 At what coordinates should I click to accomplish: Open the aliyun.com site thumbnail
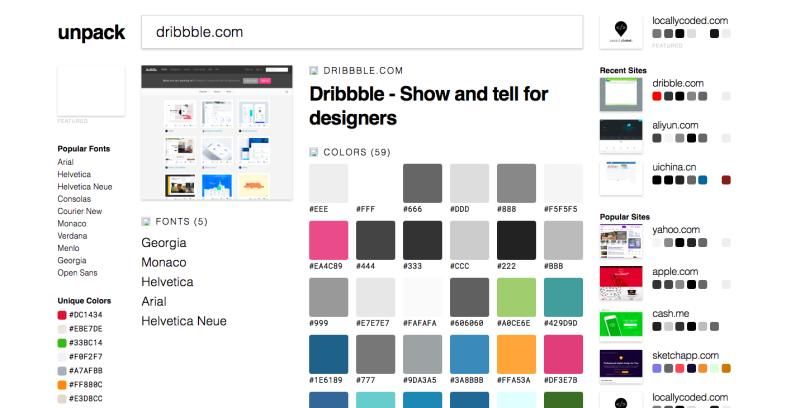point(621,136)
